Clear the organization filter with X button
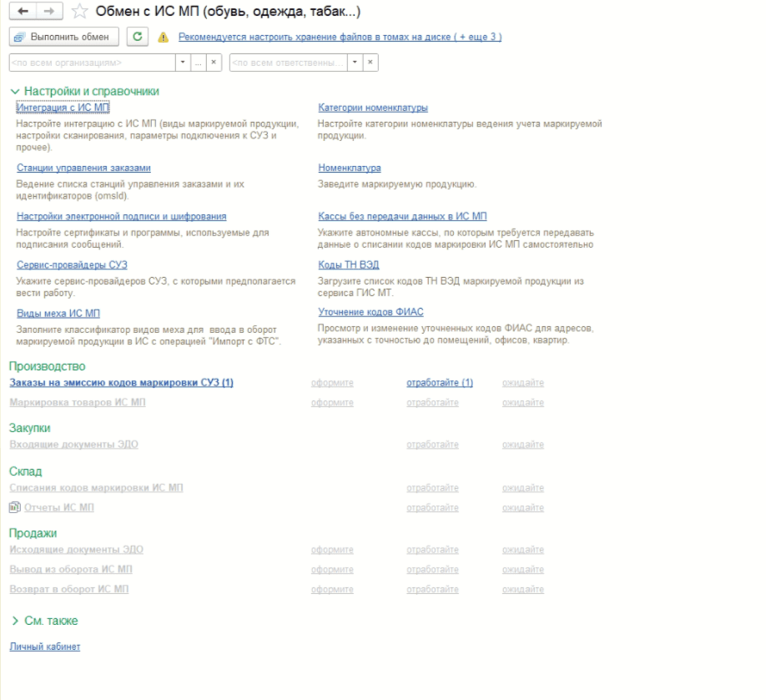Viewport: 766px width, 700px height. (x=214, y=63)
